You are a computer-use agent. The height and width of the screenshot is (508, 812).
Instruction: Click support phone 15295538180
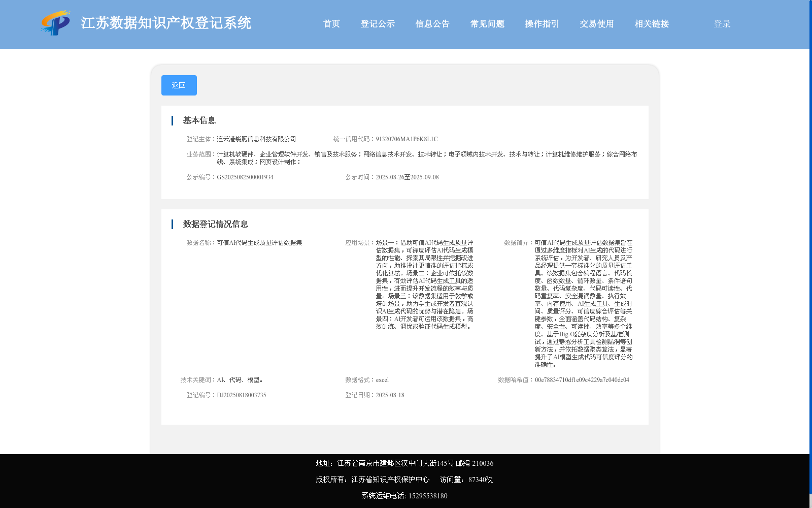coord(428,496)
